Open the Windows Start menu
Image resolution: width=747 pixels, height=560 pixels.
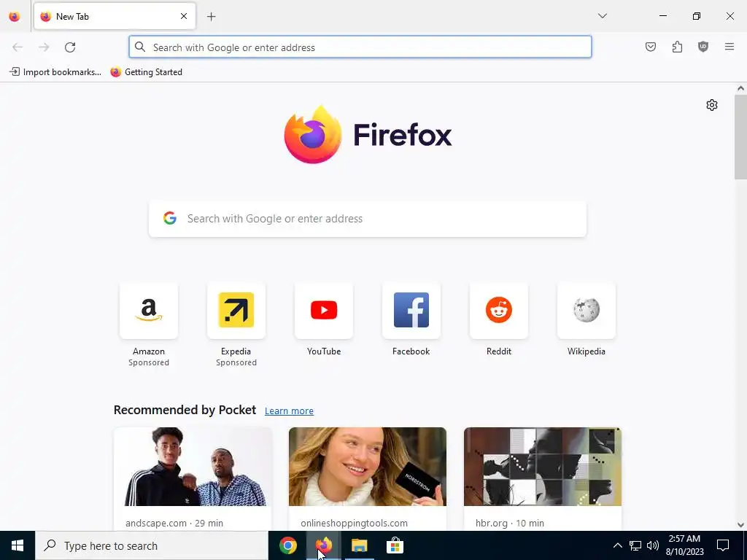pos(18,545)
